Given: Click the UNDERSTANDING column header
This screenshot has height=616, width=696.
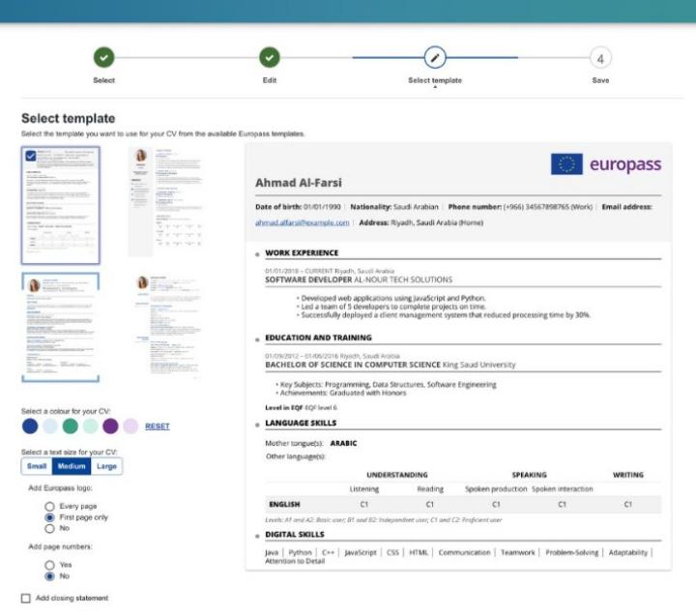Looking at the screenshot, I should click(x=397, y=475).
